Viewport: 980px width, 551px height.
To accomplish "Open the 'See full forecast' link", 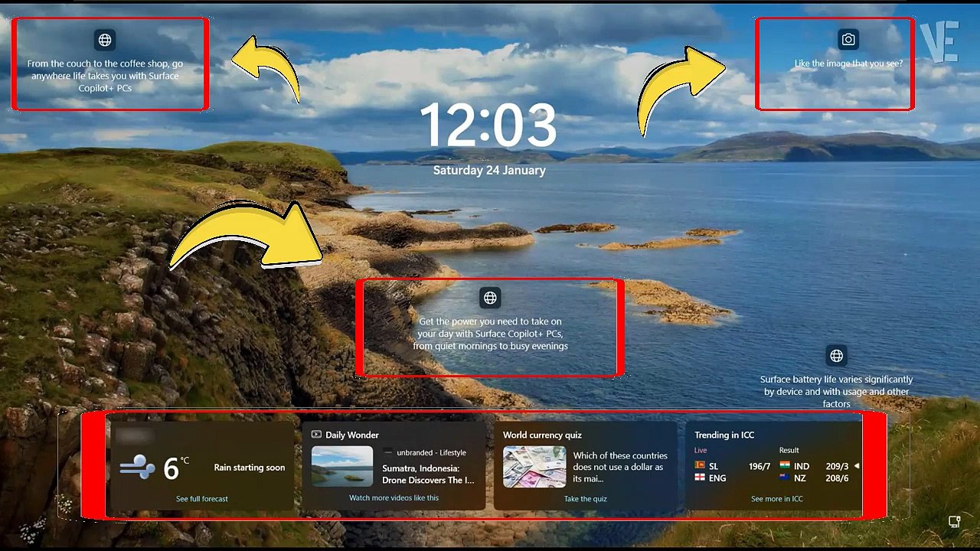I will (x=202, y=499).
